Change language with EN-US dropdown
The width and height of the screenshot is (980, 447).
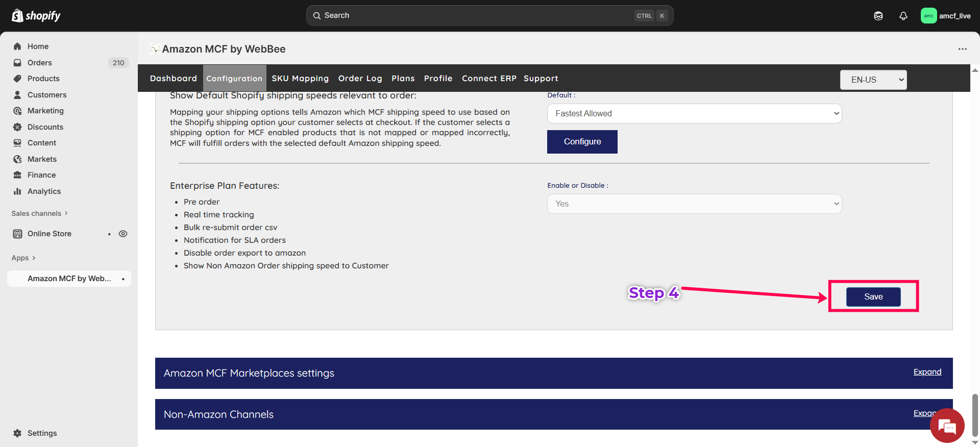point(873,80)
